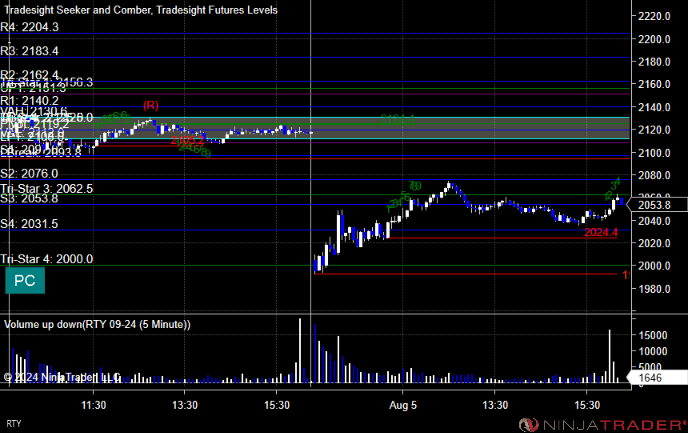
Task: Click the 2020.0 price axis label
Action: (x=654, y=243)
